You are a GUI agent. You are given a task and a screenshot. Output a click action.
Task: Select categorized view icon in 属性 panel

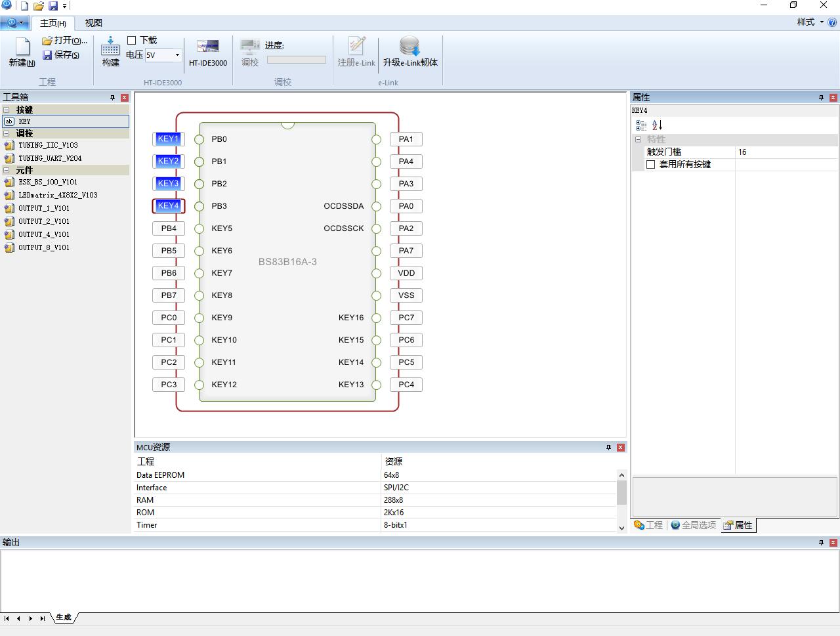pyautogui.click(x=641, y=125)
